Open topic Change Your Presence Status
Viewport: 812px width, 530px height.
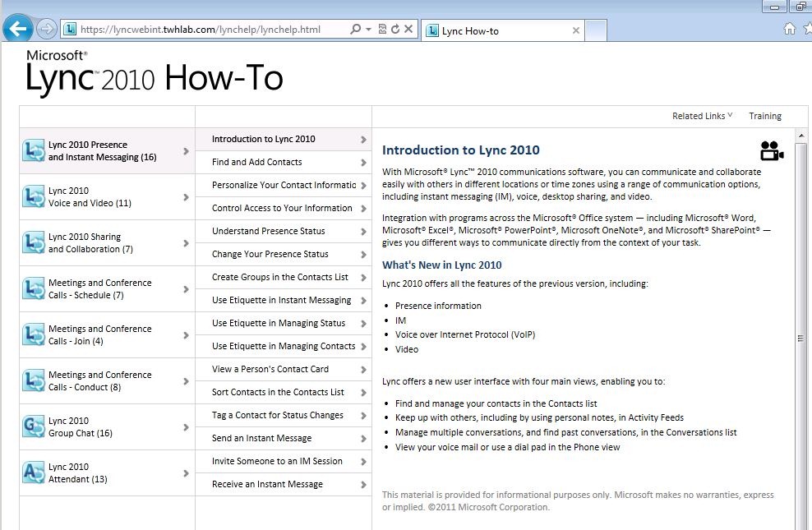284,254
